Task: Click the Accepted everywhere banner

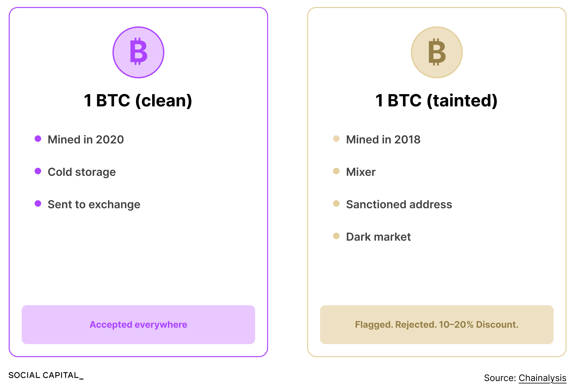Action: coord(138,325)
